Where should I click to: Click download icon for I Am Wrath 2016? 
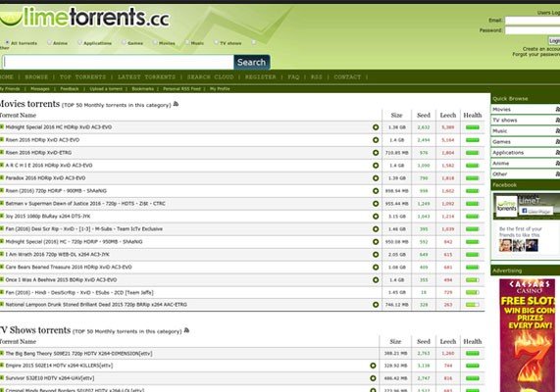tap(376, 255)
